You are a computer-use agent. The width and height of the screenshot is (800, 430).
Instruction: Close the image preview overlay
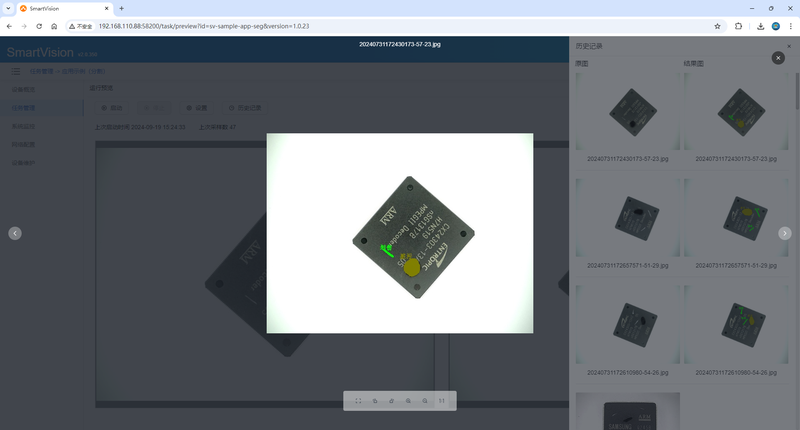pos(778,58)
